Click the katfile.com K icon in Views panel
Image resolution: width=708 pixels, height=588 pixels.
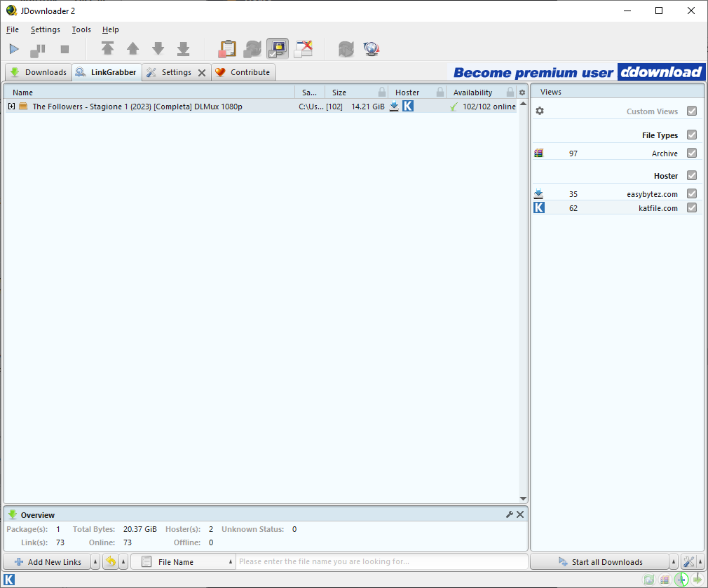[538, 207]
